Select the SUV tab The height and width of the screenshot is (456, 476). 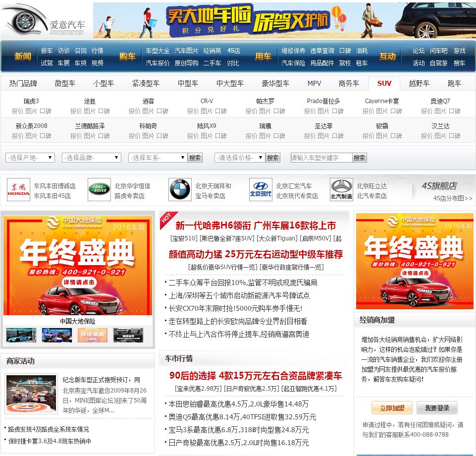pos(384,83)
